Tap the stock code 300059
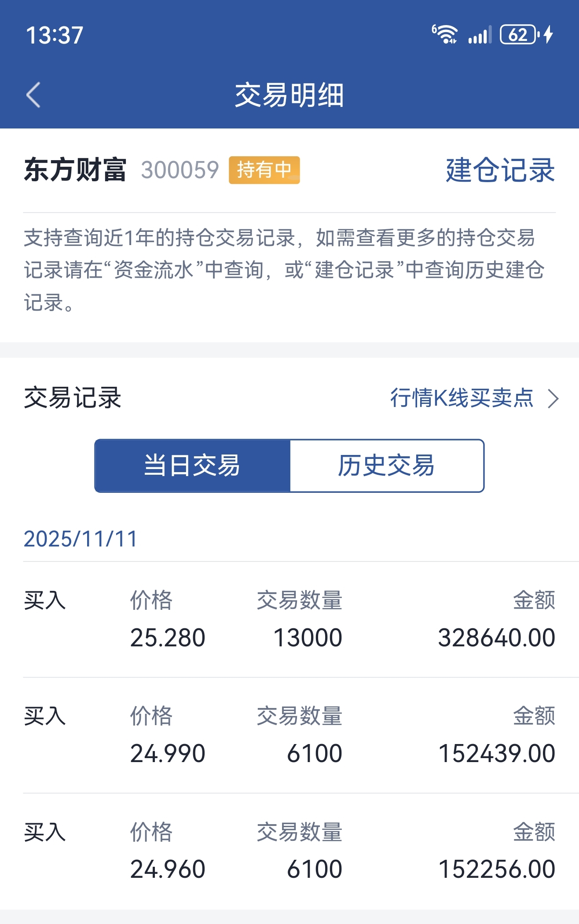This screenshot has height=924, width=579. click(180, 170)
